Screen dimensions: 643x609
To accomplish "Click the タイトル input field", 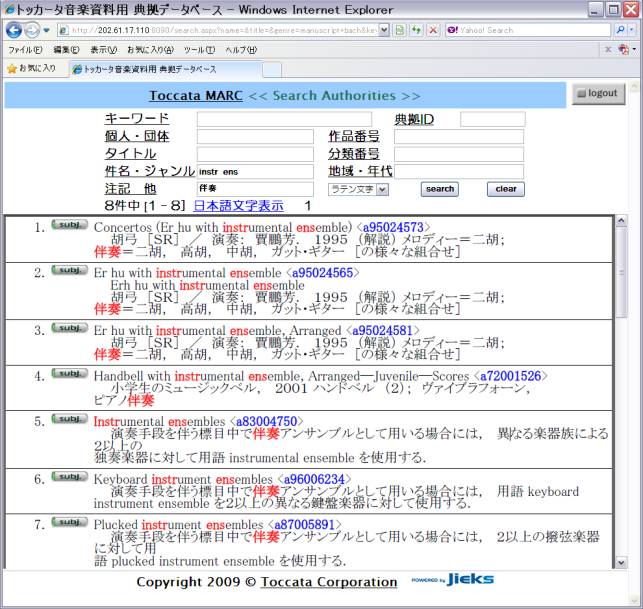I will point(255,154).
